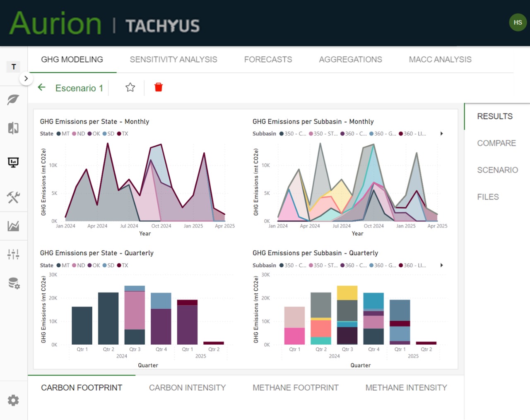Select yellow segment in Subbasin Qtr 3 bar
The width and height of the screenshot is (530, 420).
point(347,293)
